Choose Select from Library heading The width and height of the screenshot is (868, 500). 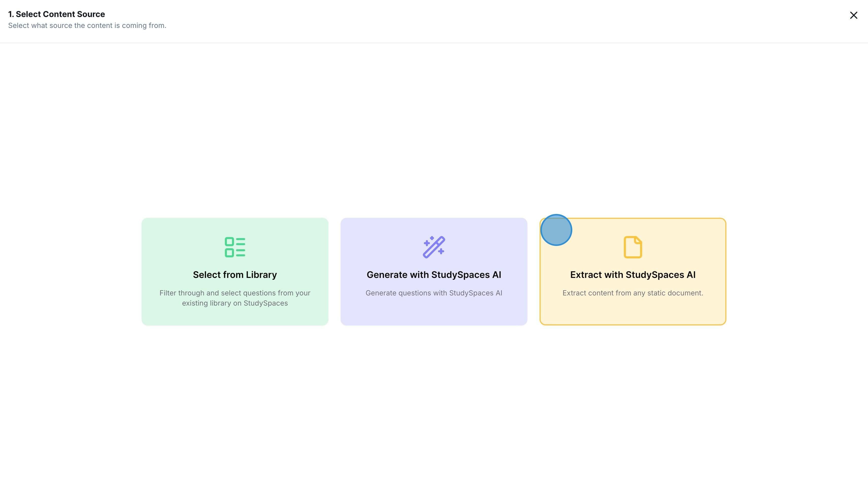tap(235, 275)
